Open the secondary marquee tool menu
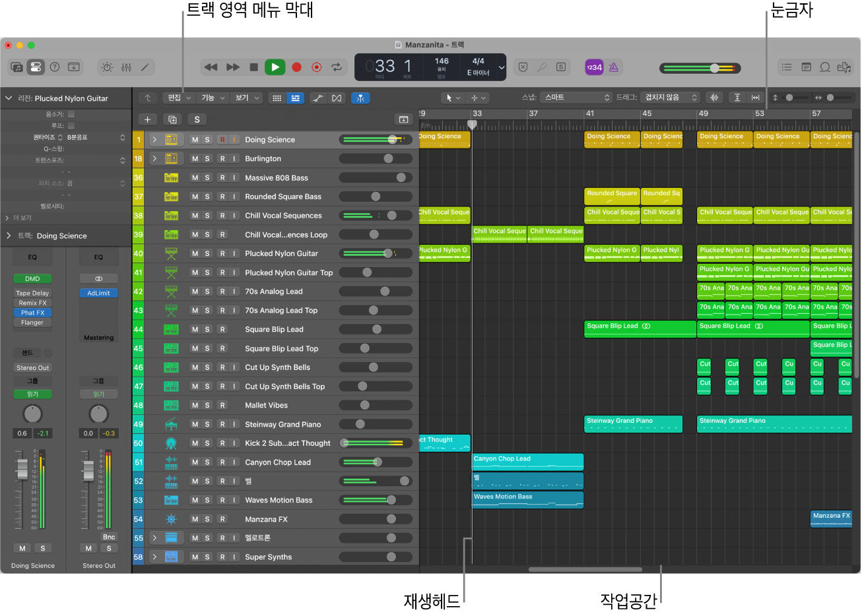The width and height of the screenshot is (862, 616). click(x=478, y=98)
